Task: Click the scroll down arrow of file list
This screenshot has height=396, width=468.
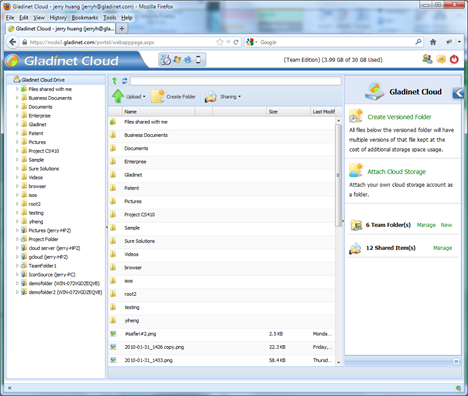Action: (x=338, y=362)
